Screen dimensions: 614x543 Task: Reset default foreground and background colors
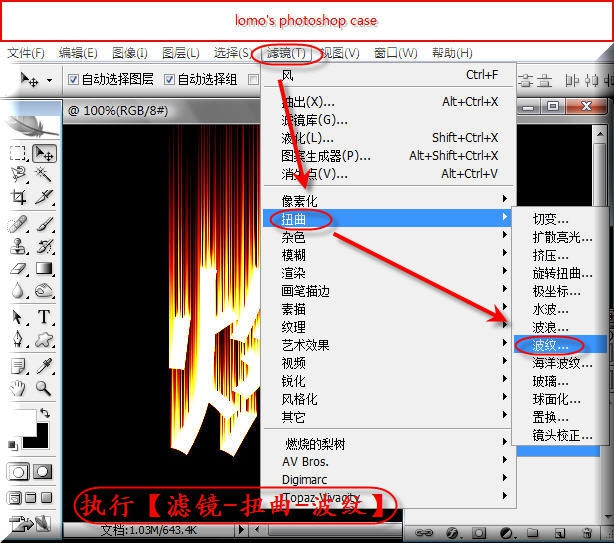coord(13,445)
